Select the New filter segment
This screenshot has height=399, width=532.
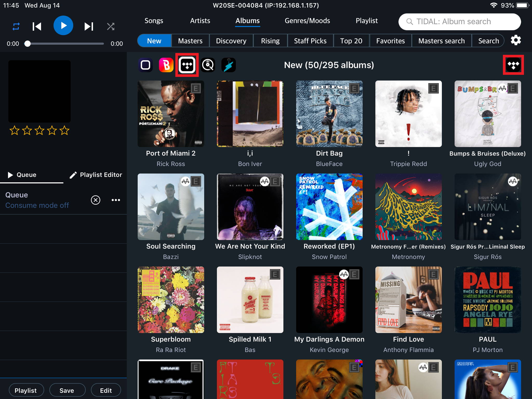click(x=154, y=41)
